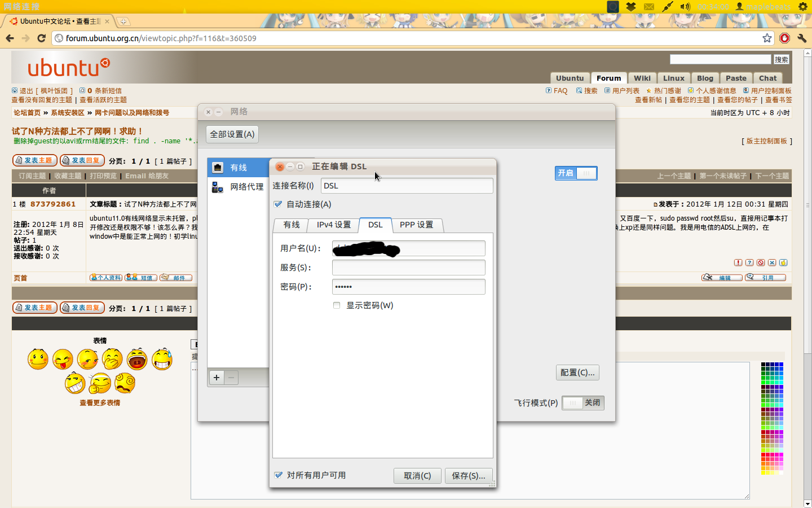
Task: Click the red prohibition warn user icon
Action: [x=761, y=262]
